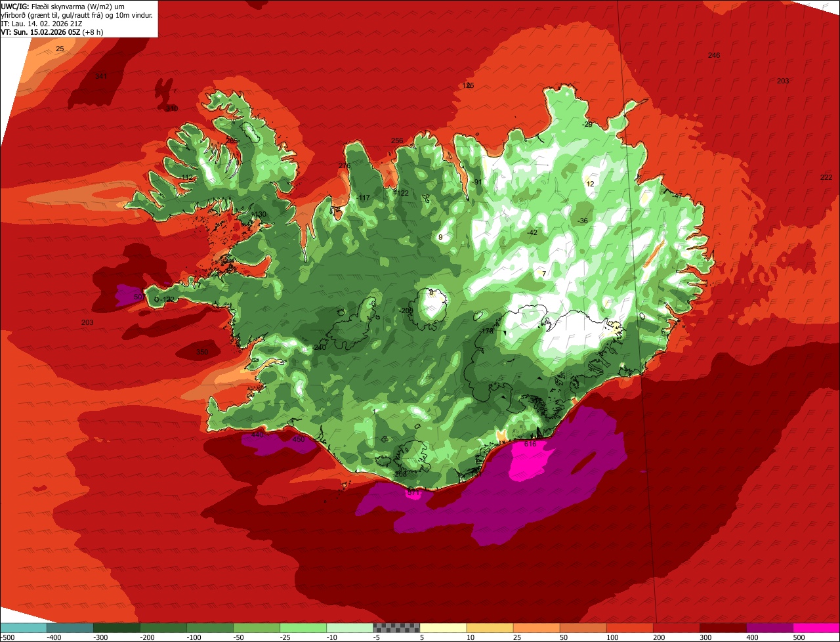Pick the purple swatch between 400 and 500
Viewport: 840px width, 642px height.
tap(769, 628)
